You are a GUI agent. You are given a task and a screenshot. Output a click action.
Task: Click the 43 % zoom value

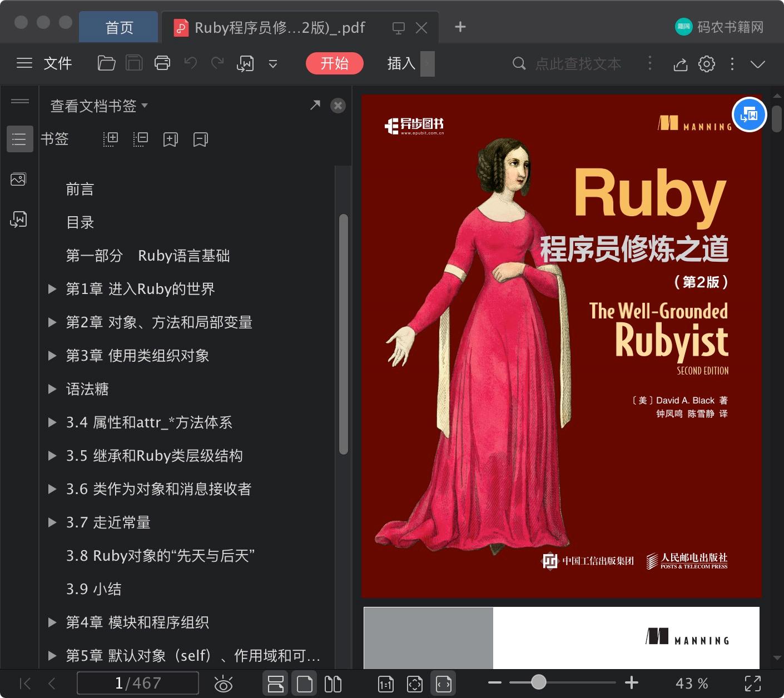[692, 684]
